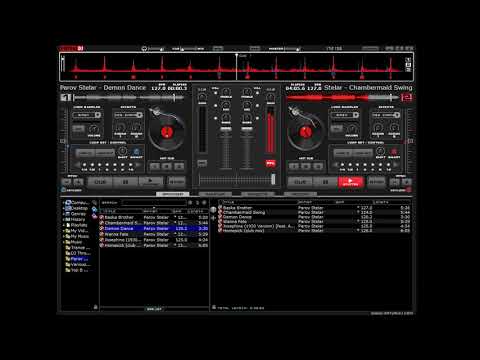The image size is (480, 360).
Task: Expand the Playlists tree node
Action: (63, 225)
